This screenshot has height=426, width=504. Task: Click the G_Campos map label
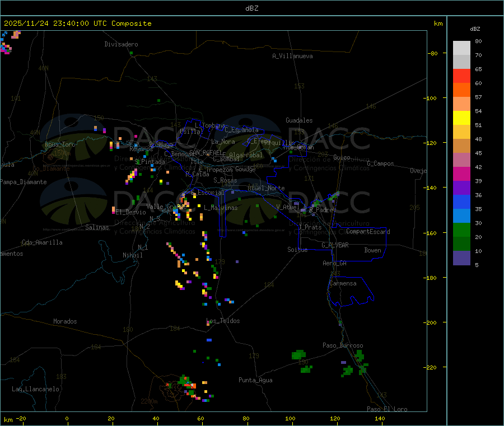click(x=380, y=163)
